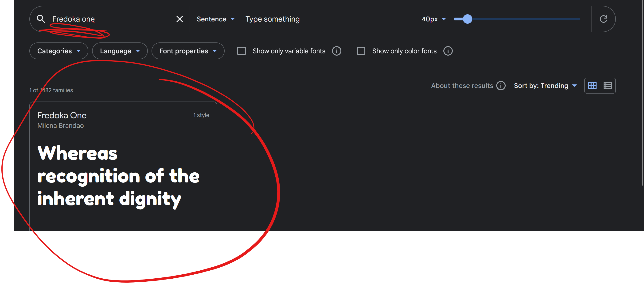This screenshot has width=644, height=284.
Task: Open variable fonts info icon
Action: (336, 51)
